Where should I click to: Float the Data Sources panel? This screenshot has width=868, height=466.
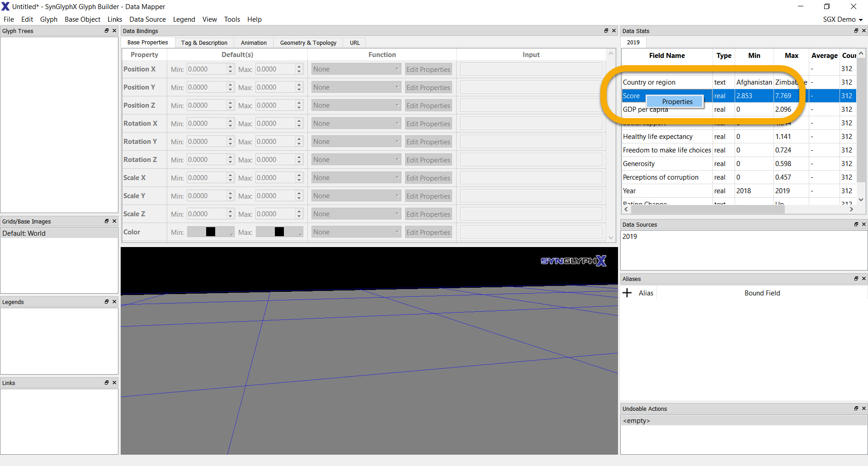tap(856, 224)
